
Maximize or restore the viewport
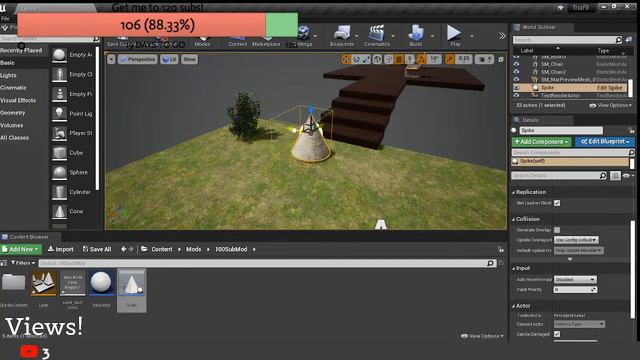pos(501,59)
